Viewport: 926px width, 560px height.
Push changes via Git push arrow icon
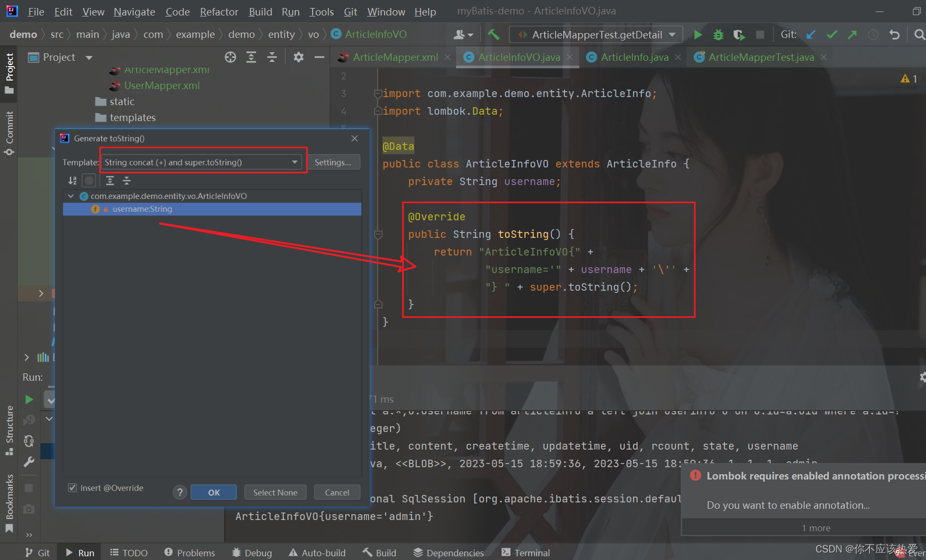click(852, 34)
